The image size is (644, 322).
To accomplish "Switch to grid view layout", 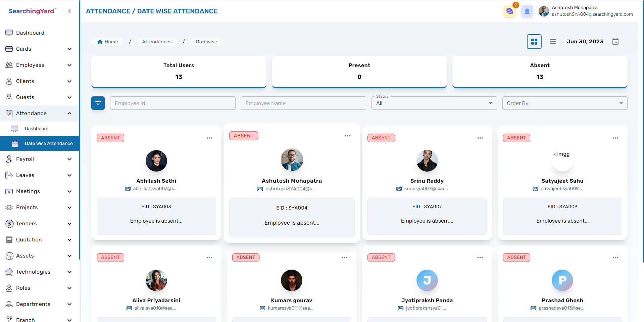I will tap(534, 42).
